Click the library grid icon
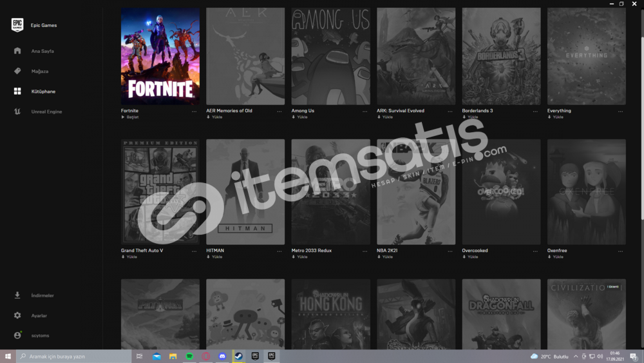644x363 pixels. point(17,91)
